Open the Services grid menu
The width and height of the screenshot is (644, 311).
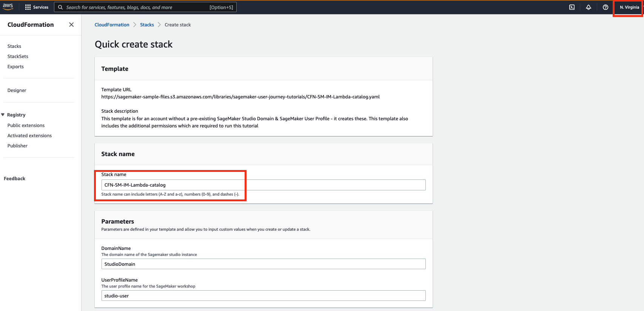[37, 7]
